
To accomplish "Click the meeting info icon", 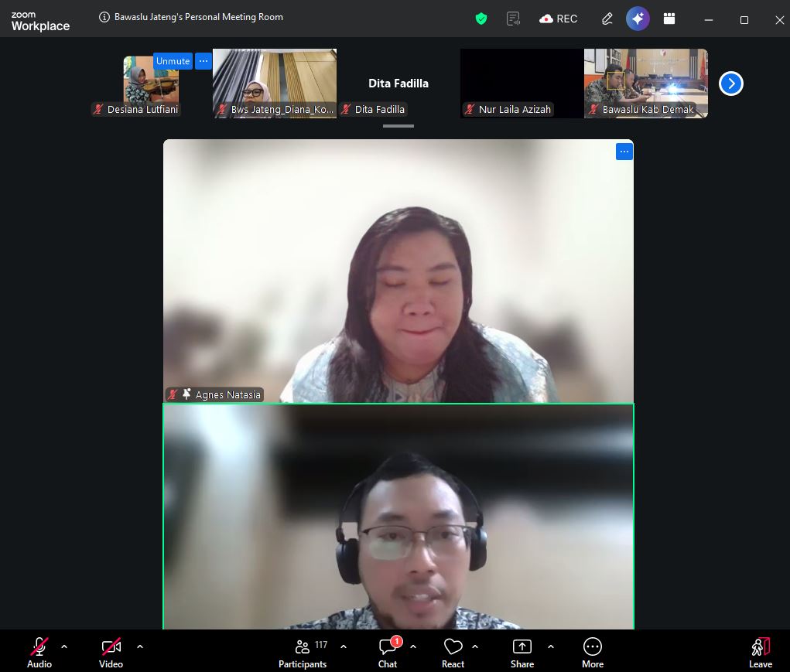I will tap(104, 17).
